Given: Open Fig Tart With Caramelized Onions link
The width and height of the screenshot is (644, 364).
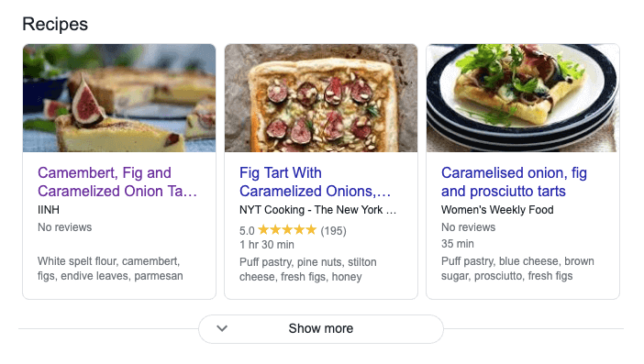Looking at the screenshot, I should point(315,182).
